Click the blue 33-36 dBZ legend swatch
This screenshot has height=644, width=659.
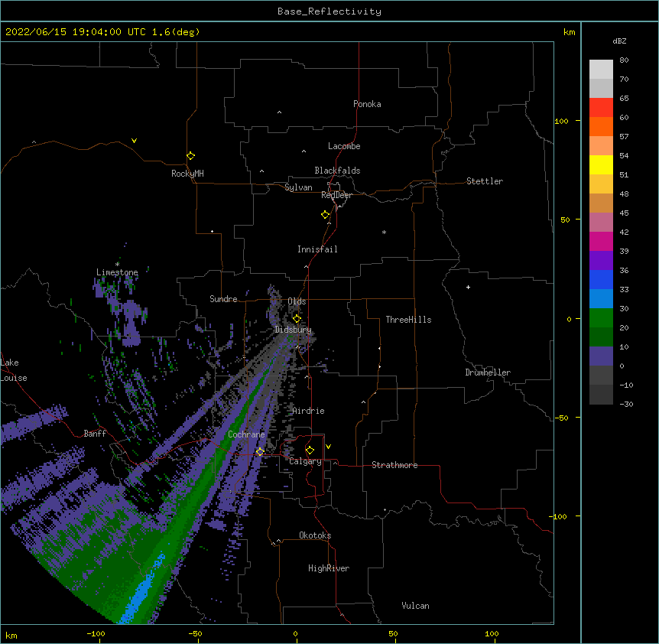(601, 279)
